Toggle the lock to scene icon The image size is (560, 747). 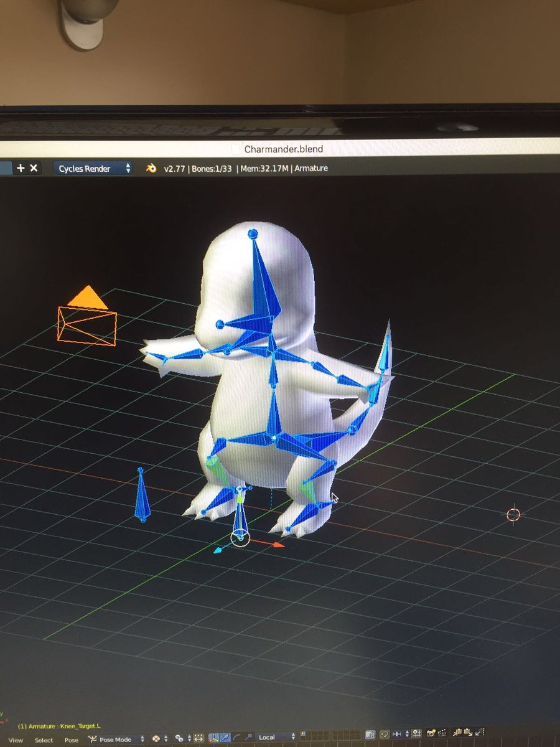tap(370, 735)
